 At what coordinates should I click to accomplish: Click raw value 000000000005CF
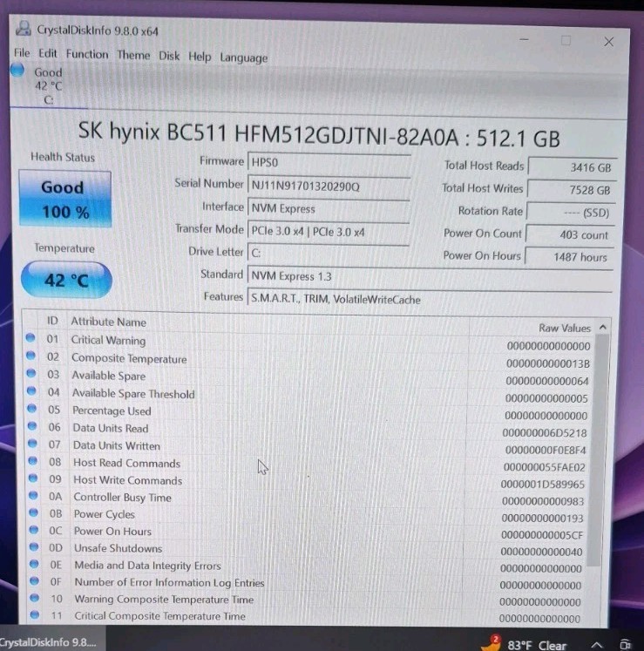[542, 535]
